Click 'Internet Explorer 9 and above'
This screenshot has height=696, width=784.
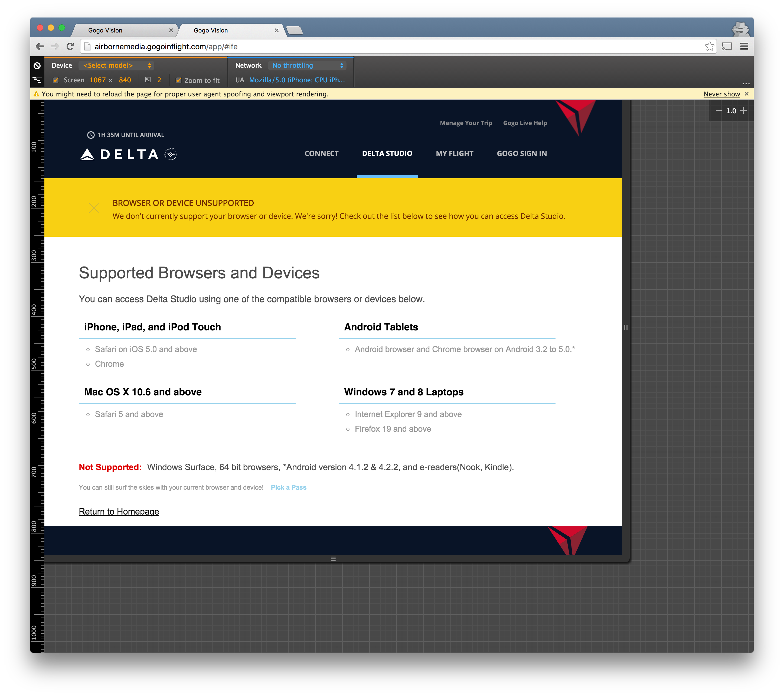tap(408, 414)
